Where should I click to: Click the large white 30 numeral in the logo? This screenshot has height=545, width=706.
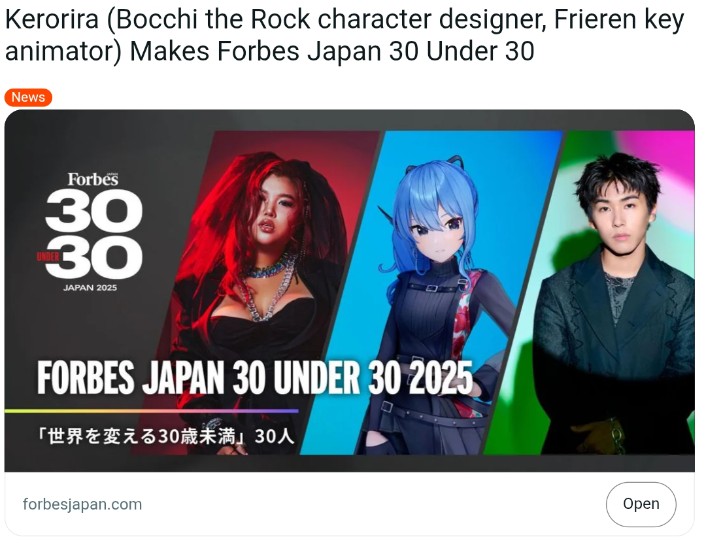(94, 210)
